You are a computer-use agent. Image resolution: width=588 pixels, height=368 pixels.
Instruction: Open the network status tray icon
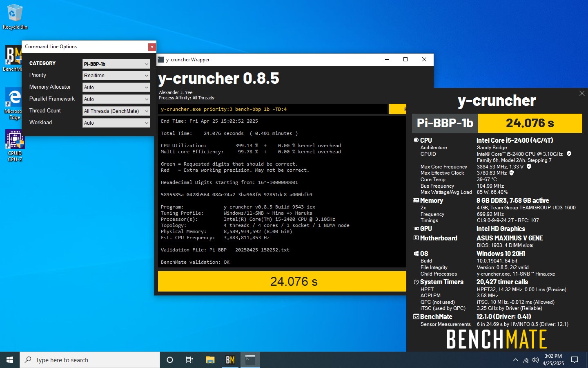(526, 360)
